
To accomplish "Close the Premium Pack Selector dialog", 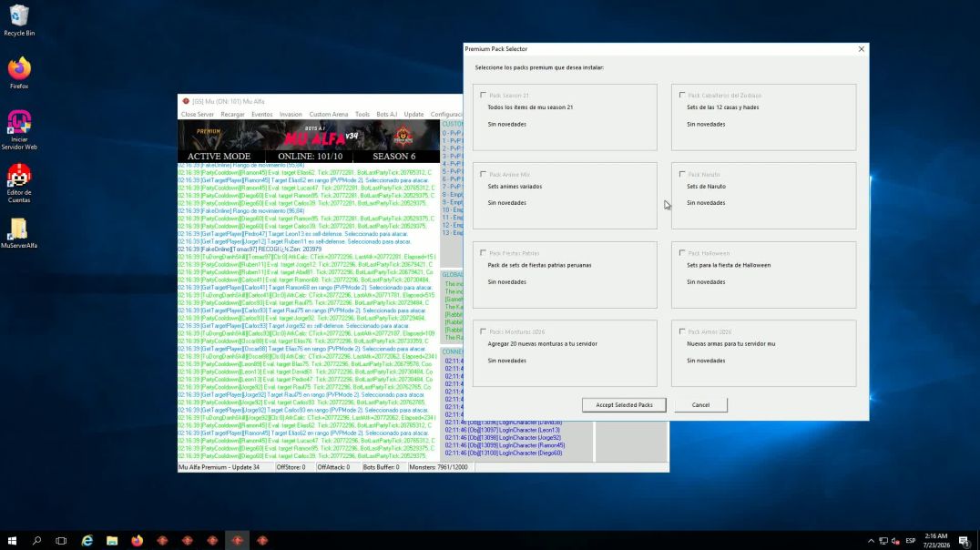I will tap(862, 49).
